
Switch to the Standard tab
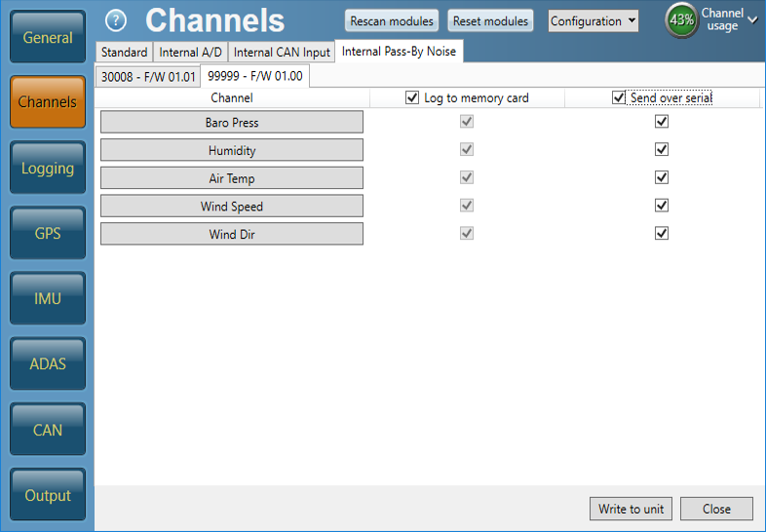click(124, 52)
